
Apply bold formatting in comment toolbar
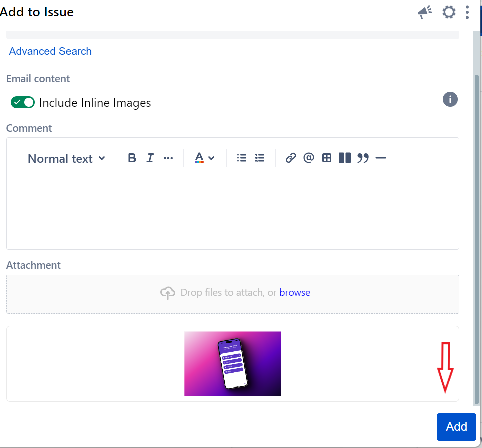[132, 158]
